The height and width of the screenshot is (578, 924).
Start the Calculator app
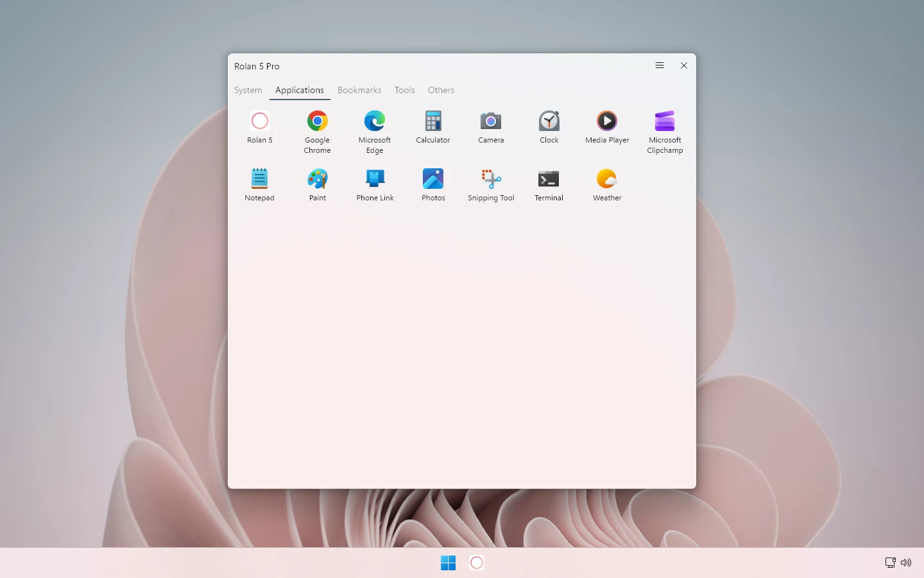(433, 127)
